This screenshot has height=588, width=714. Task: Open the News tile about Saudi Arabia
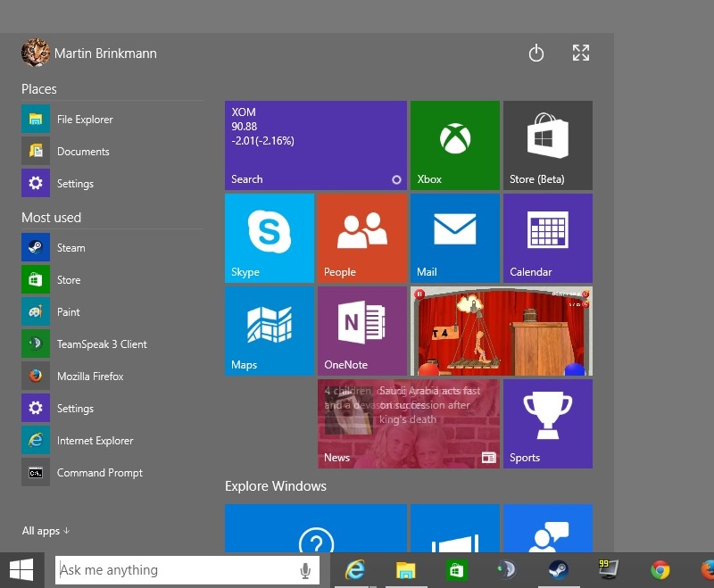409,424
